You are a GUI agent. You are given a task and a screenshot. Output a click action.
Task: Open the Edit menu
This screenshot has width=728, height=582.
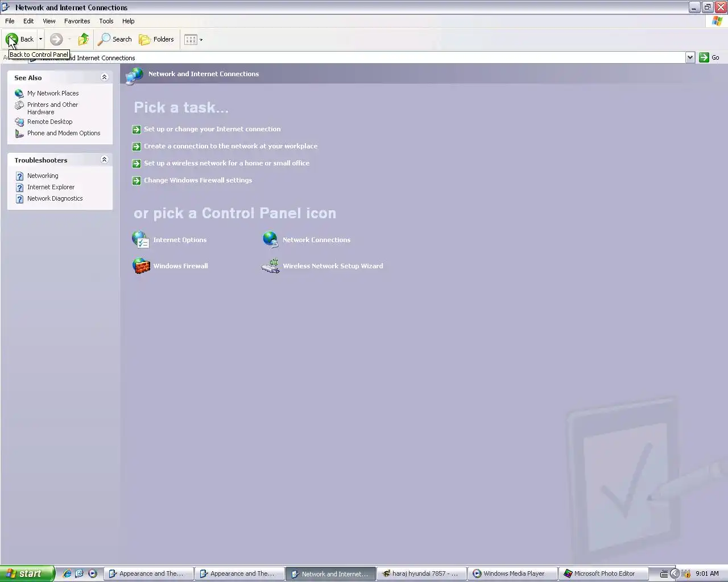pos(28,21)
